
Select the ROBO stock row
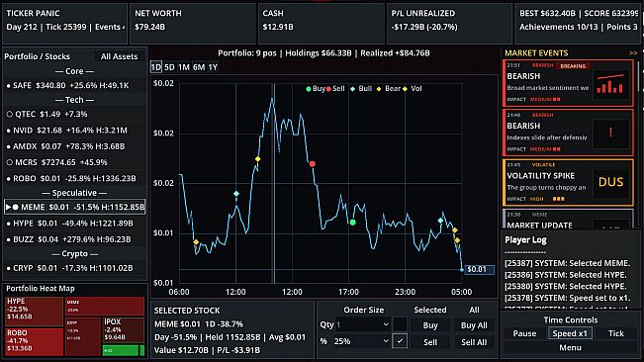tap(74, 179)
